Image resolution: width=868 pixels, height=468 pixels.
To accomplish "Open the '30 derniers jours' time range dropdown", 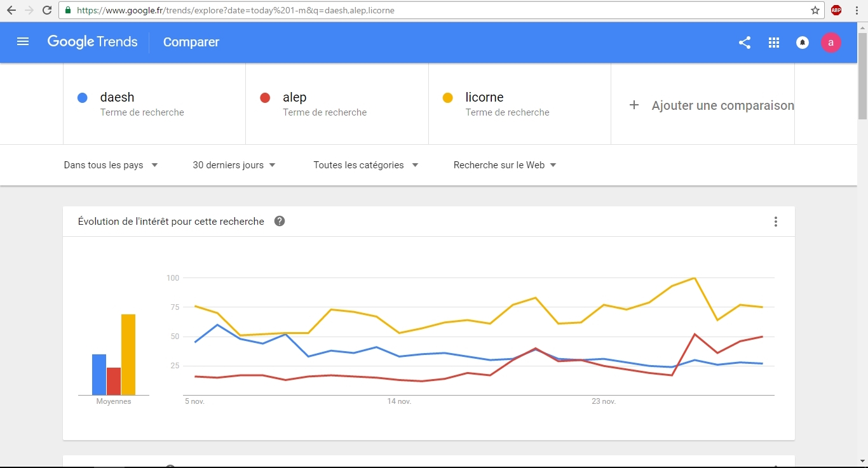I will pos(233,165).
